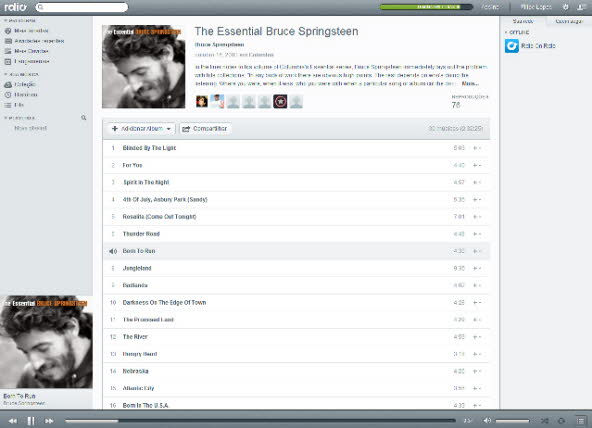The width and height of the screenshot is (592, 428).
Task: Open Fila queue icon in sidebar
Action: pos(8,105)
